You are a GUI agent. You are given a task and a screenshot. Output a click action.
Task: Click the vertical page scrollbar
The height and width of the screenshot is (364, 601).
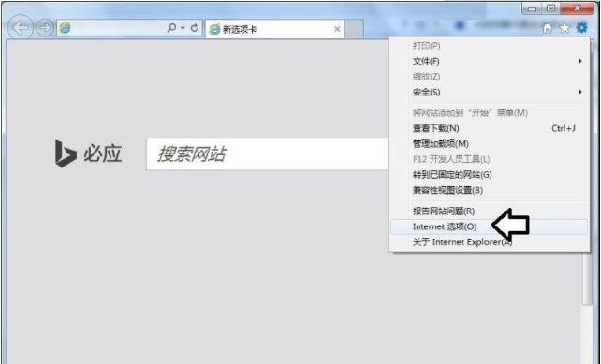click(587, 278)
